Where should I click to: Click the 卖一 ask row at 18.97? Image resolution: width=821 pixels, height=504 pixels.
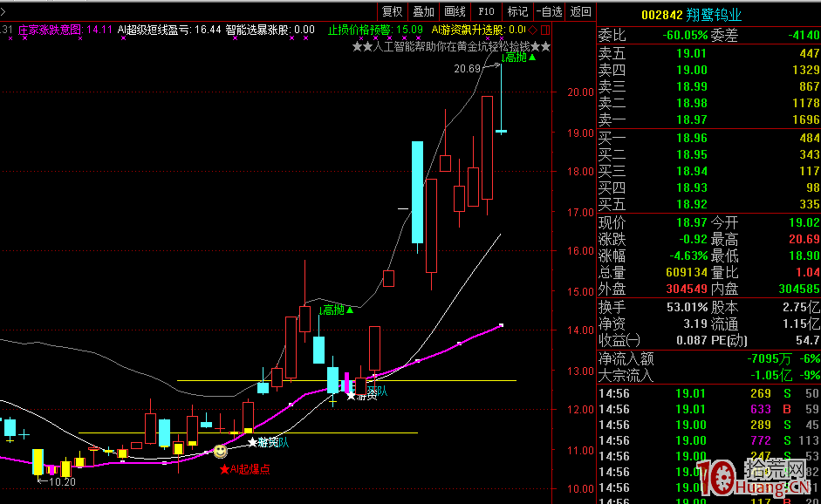click(709, 119)
